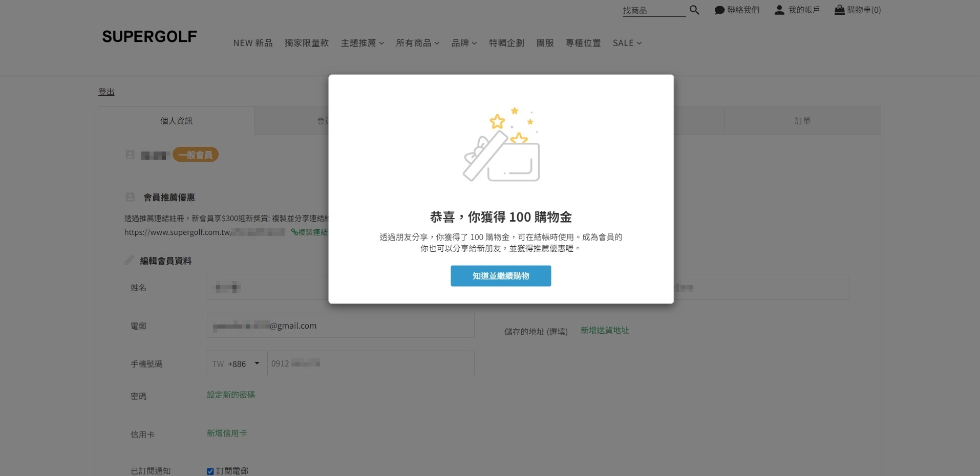Click the SUPERGOLF logo
This screenshot has height=476, width=980.
150,36
